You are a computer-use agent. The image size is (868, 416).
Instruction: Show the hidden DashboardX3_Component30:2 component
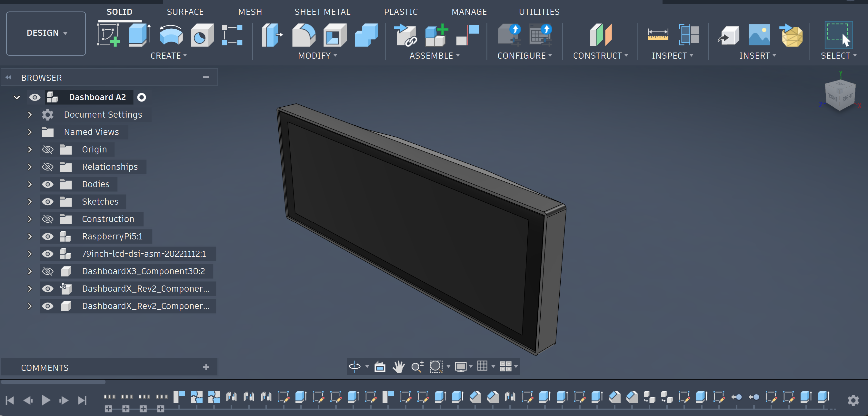pos(47,271)
